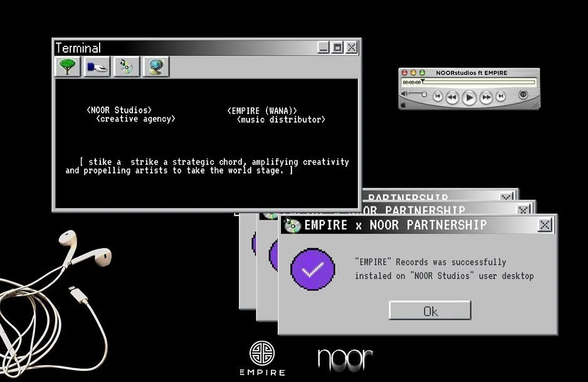
Task: Click the playback progress bar in NOORstudios player
Action: pyautogui.click(x=480, y=82)
